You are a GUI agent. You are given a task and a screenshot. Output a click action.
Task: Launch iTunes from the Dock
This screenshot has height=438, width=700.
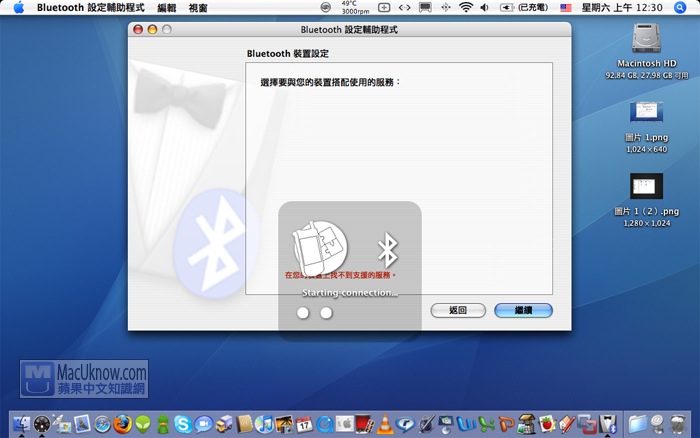[x=264, y=424]
